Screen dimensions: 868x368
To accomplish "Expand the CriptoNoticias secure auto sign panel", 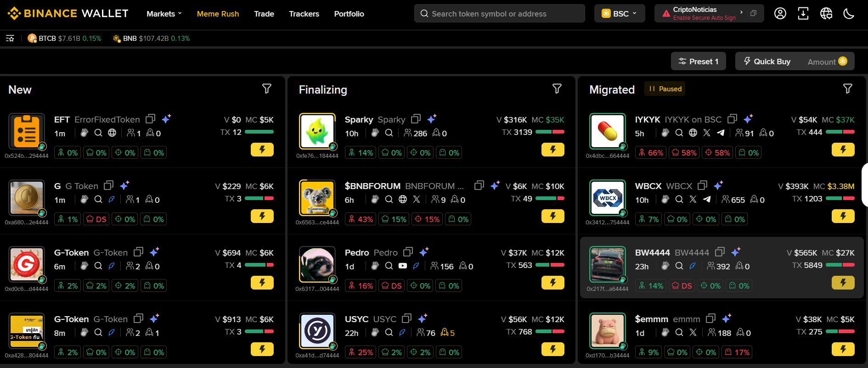I will click(741, 12).
